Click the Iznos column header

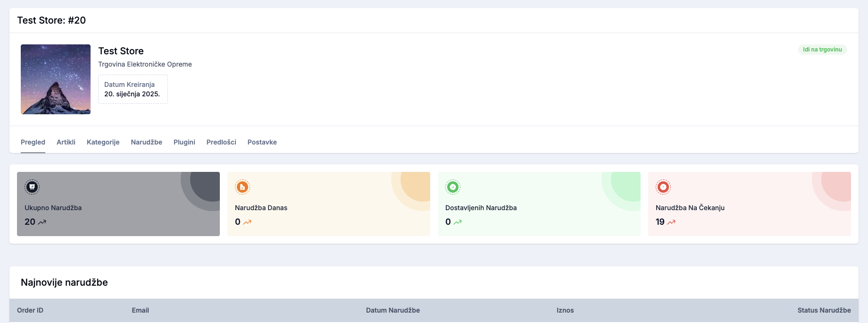[x=565, y=310]
